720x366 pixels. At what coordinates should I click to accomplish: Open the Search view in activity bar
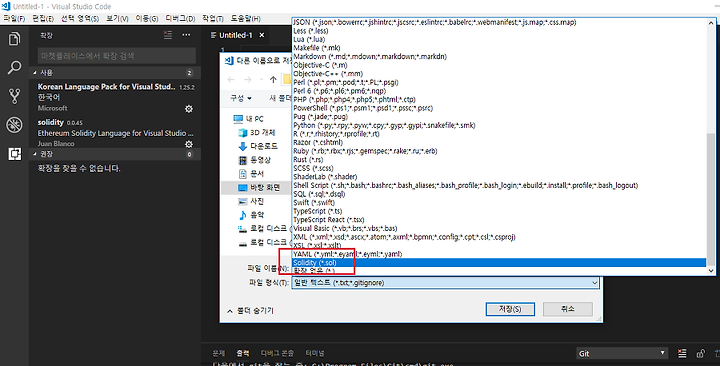click(14, 68)
